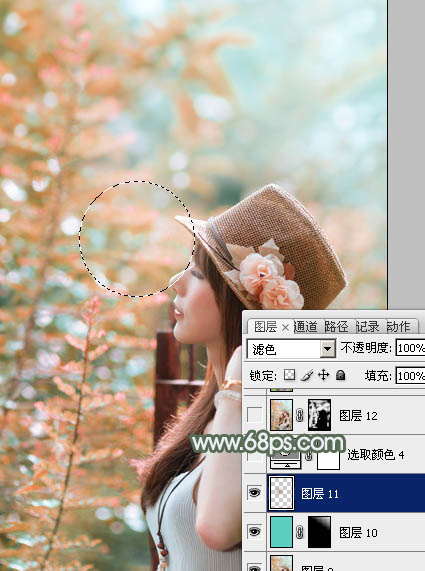
Task: Click the lock position move icon
Action: [323, 375]
